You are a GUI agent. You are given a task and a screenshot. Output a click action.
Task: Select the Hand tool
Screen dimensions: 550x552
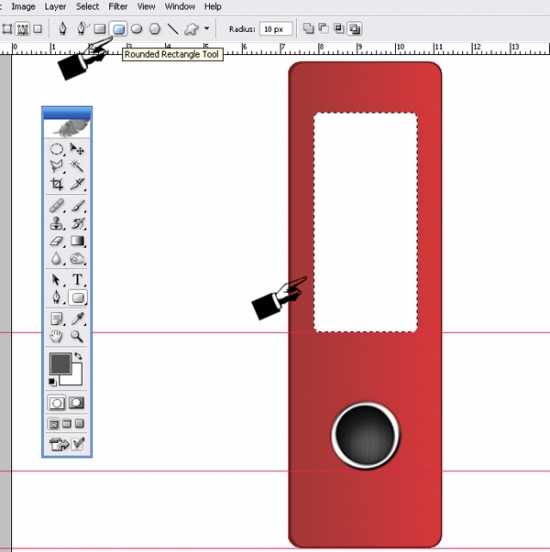56,336
